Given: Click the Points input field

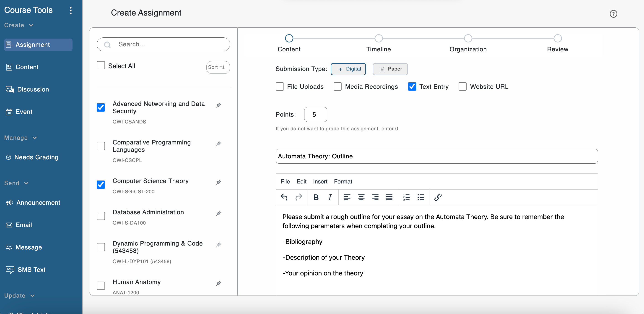Looking at the screenshot, I should (315, 114).
